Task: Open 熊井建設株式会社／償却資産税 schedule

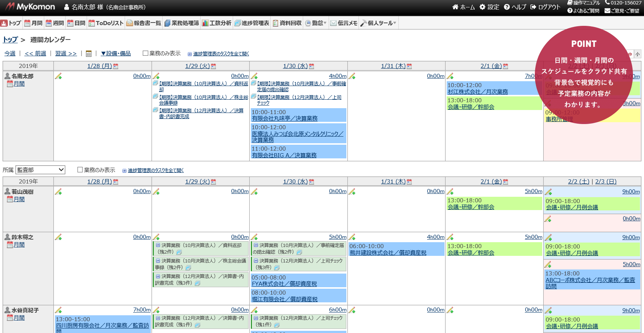Action: tap(388, 253)
